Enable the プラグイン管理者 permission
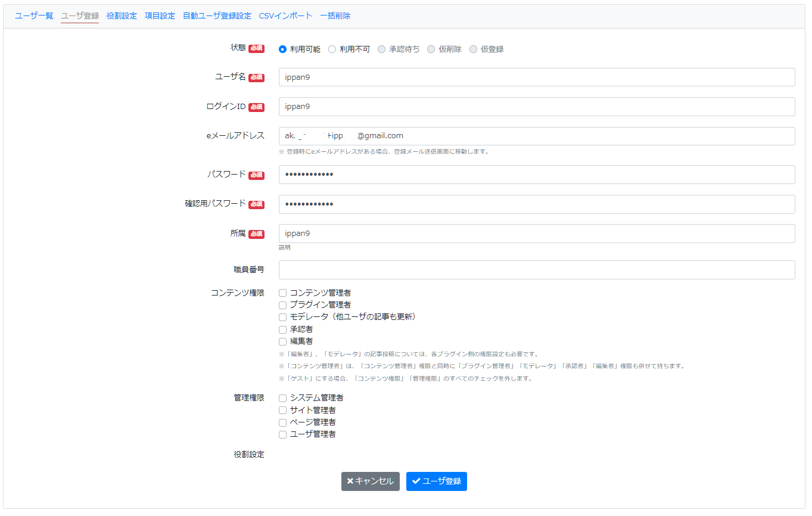The height and width of the screenshot is (516, 812). pos(282,305)
